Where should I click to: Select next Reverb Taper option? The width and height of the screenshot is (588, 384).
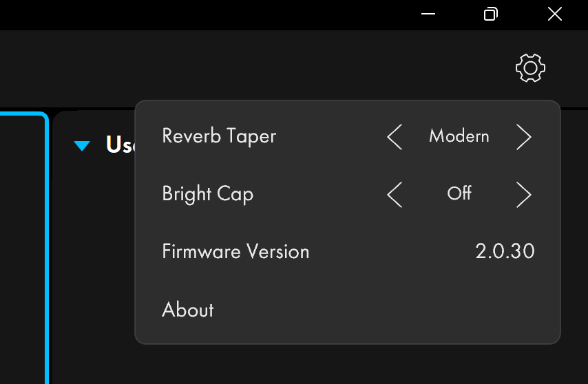tap(524, 137)
